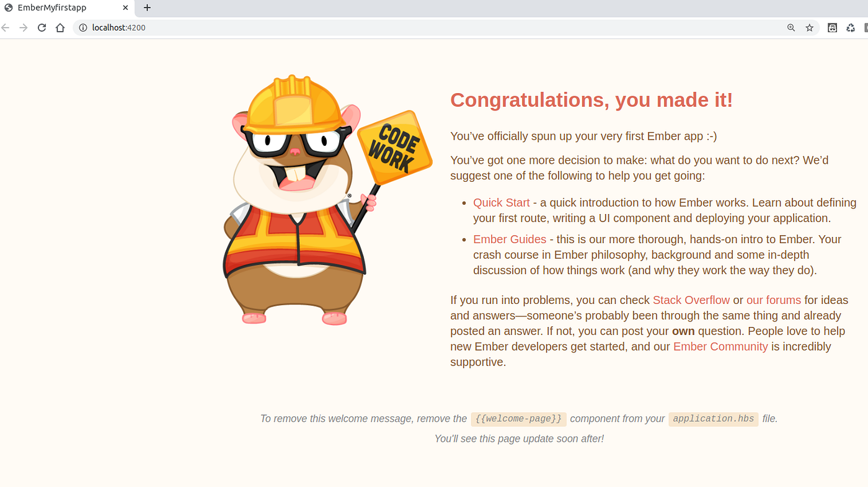Reload the localhost page
868x487 pixels.
pyautogui.click(x=42, y=28)
